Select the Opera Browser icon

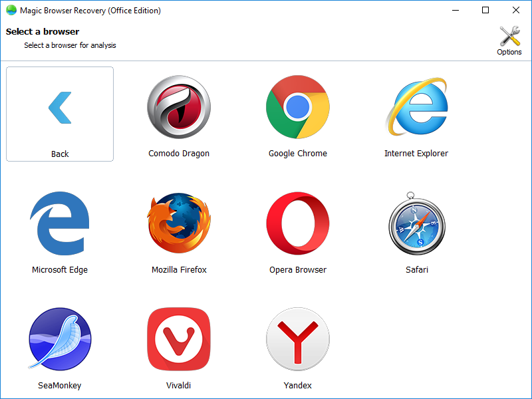click(x=297, y=223)
